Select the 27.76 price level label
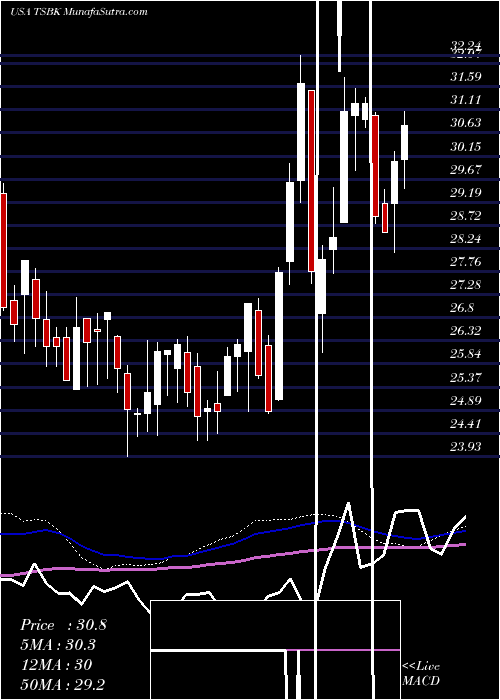The image size is (500, 700). (x=466, y=262)
